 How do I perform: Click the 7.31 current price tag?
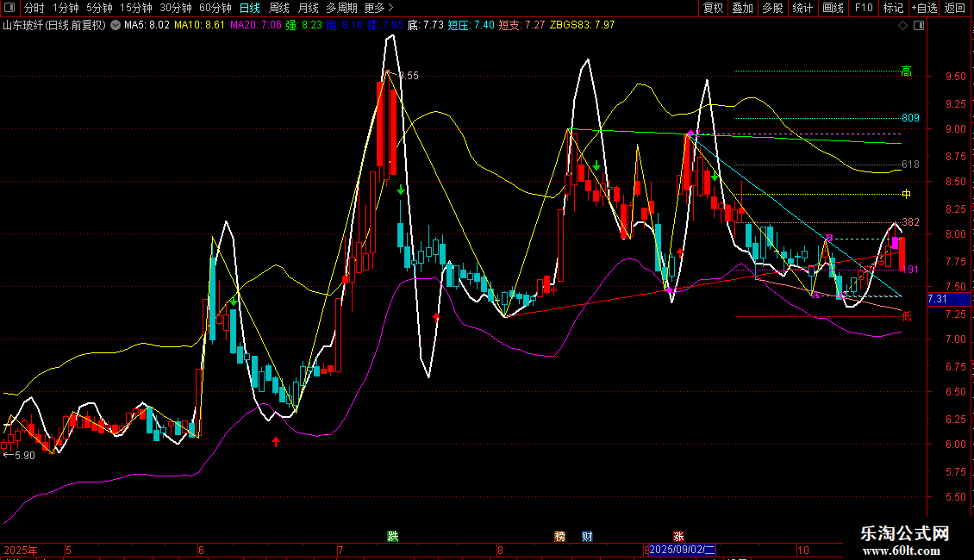pyautogui.click(x=938, y=299)
